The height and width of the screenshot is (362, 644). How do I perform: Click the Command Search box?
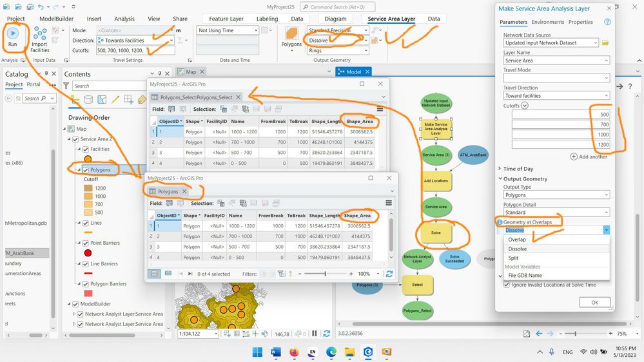[337, 7]
